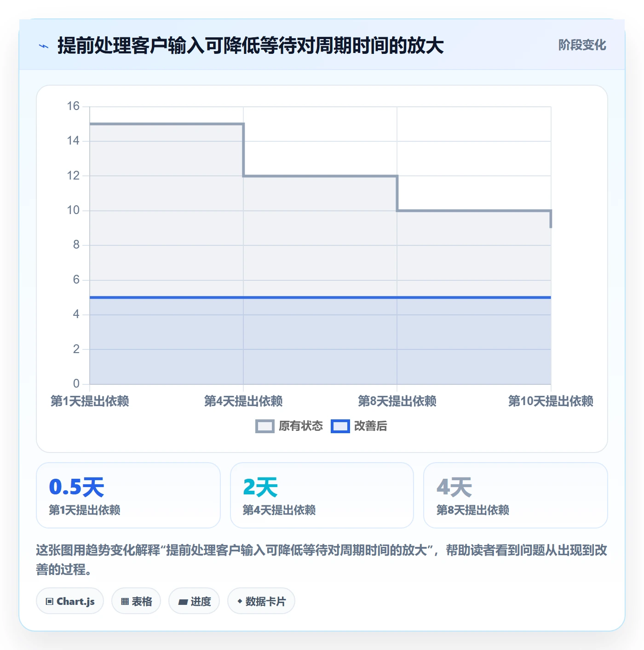644x650 pixels.
Task: Click the bar icon in the 进度 chip
Action: [183, 602]
